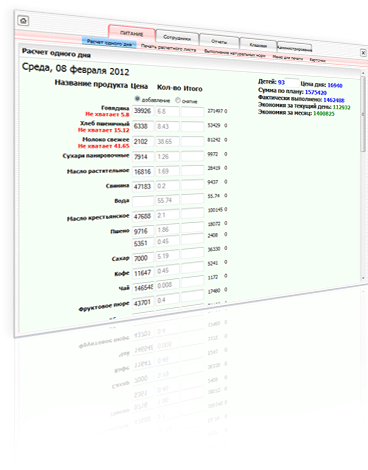The image size is (368, 470).
Task: Click the vertical scrollbar thumb
Action: point(363,113)
